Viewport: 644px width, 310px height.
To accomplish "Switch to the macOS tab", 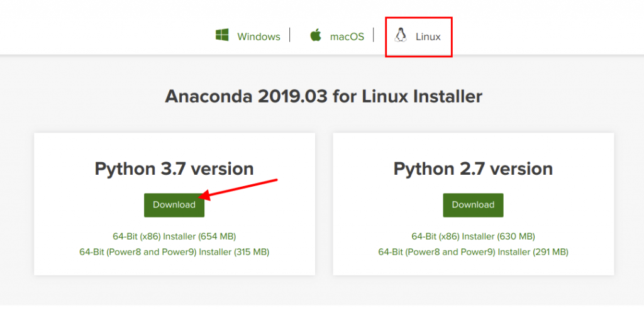I will coord(347,36).
